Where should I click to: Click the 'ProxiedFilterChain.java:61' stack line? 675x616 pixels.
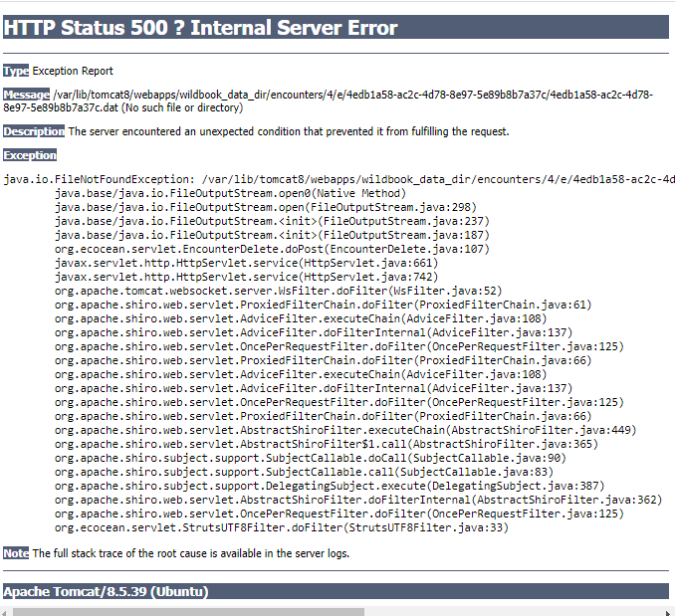(324, 305)
